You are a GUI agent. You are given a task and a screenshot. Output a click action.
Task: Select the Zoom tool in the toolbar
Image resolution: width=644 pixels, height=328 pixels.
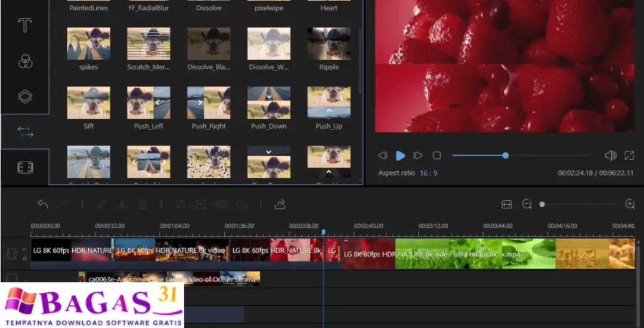[x=200, y=204]
